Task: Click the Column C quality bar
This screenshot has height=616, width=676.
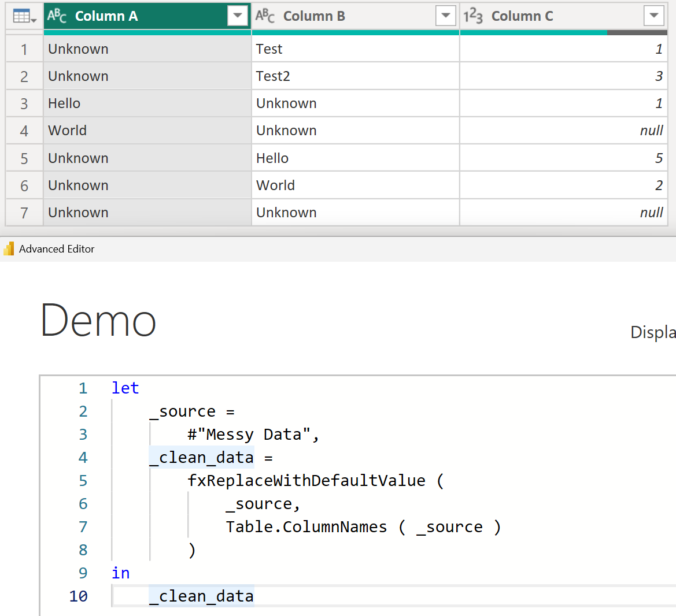Action: pos(563,33)
